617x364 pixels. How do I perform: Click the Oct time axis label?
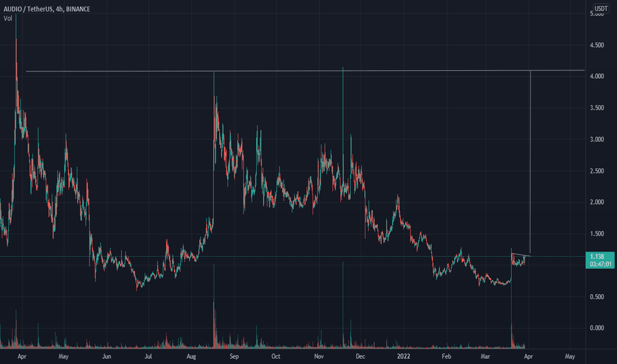[x=276, y=357]
